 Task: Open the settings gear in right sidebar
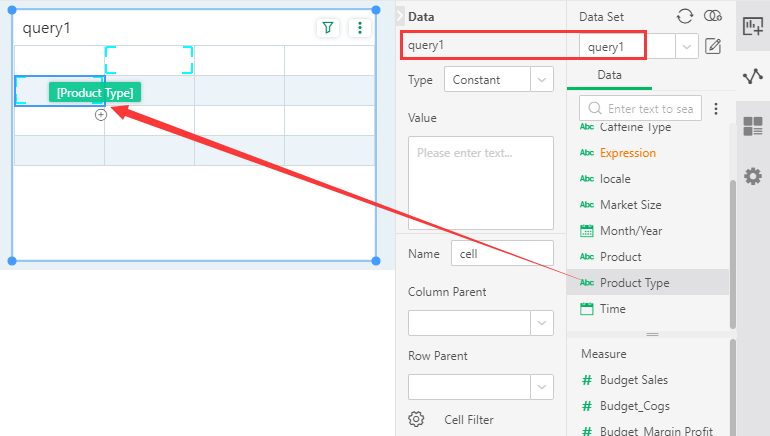pyautogui.click(x=753, y=176)
